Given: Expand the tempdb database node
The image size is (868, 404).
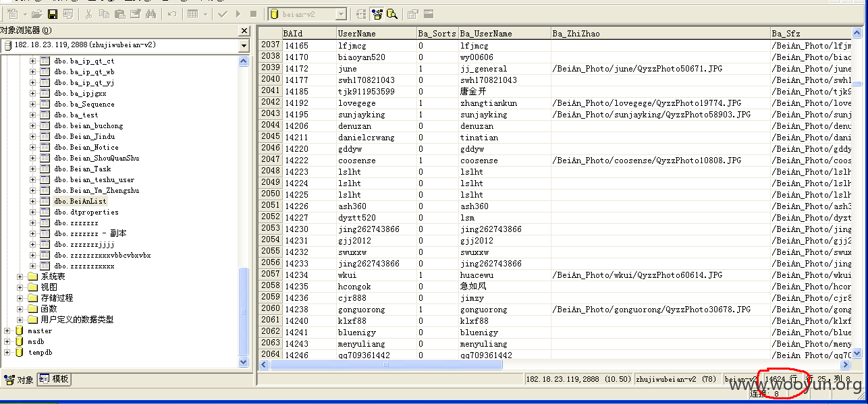Looking at the screenshot, I should pyautogui.click(x=8, y=352).
